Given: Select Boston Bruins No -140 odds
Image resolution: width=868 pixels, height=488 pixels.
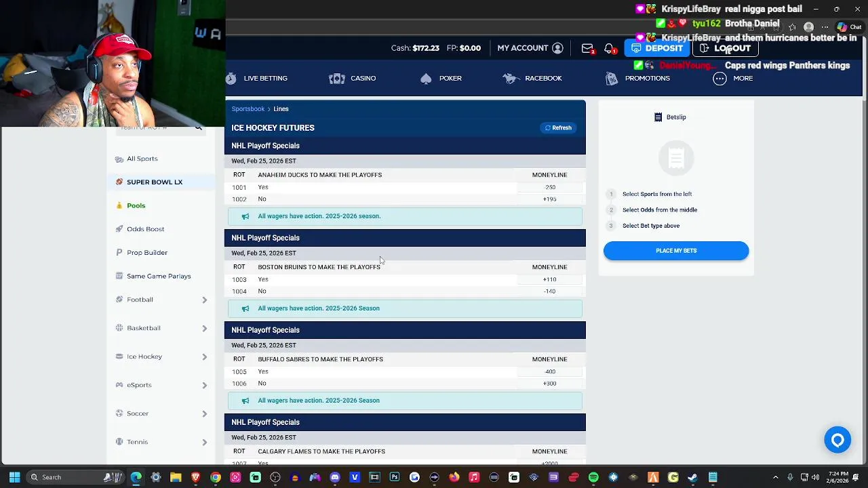Looking at the screenshot, I should (x=550, y=291).
